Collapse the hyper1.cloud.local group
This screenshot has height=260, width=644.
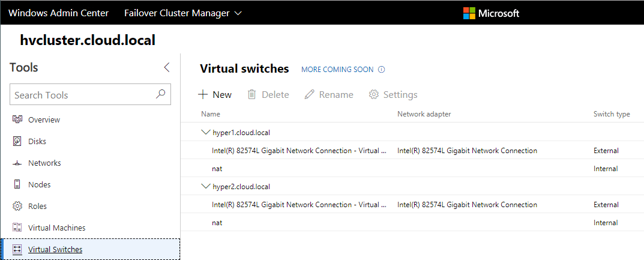click(x=206, y=132)
